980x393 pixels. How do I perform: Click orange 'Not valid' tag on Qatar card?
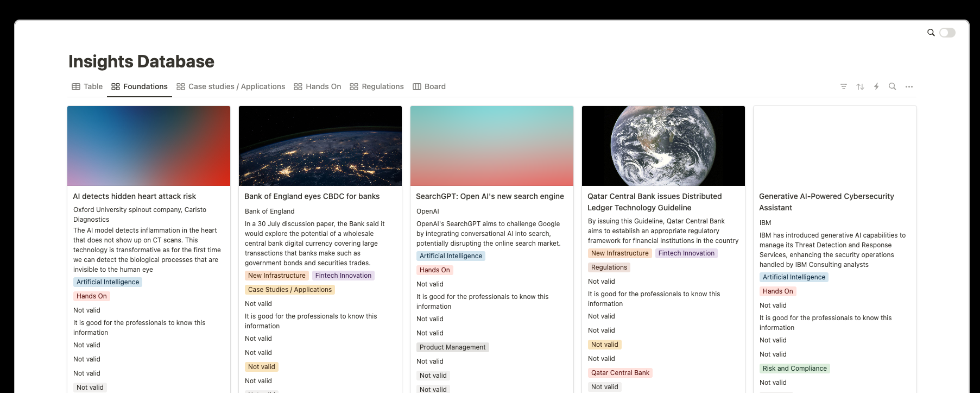[605, 345]
